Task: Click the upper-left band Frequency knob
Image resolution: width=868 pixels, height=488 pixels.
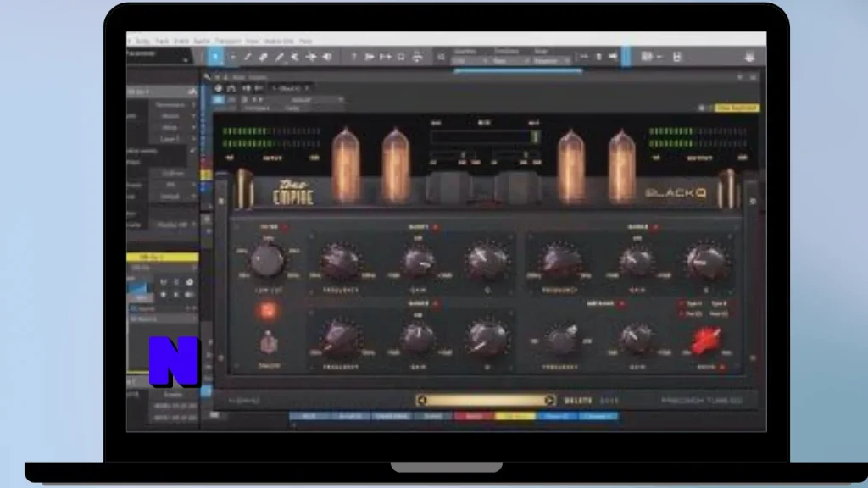Action: tap(341, 263)
